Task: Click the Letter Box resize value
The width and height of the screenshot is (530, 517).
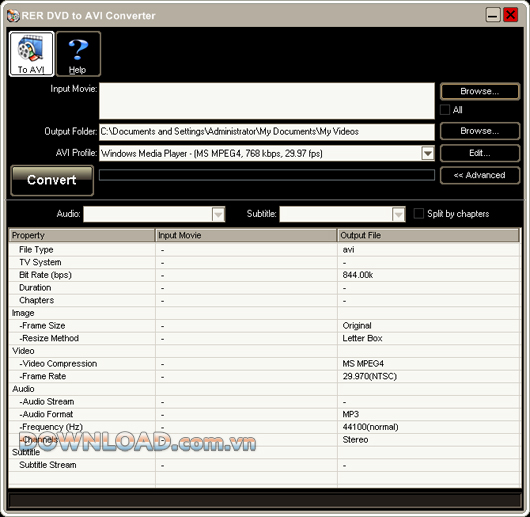Action: click(x=362, y=339)
